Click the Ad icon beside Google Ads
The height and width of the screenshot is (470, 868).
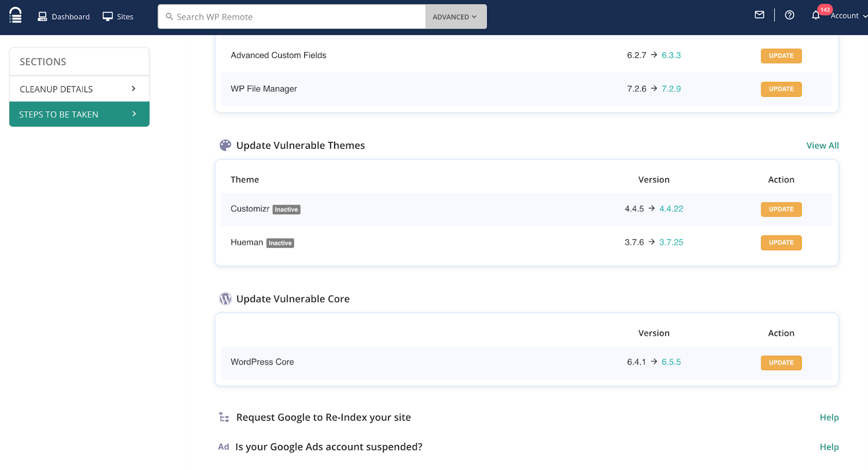coord(224,447)
